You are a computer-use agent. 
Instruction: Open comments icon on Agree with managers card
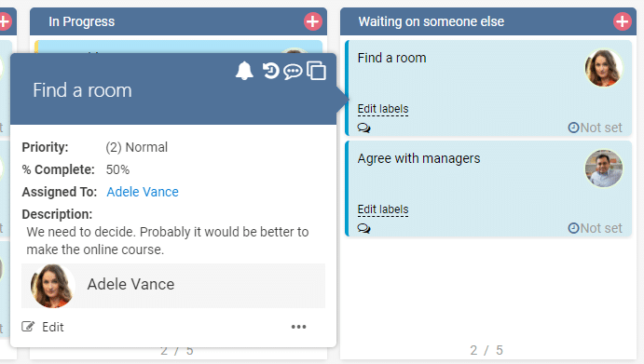363,228
